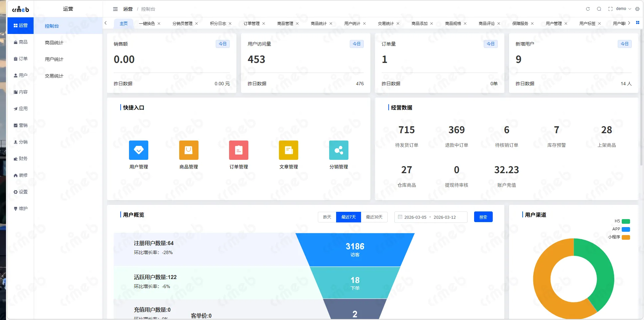Open the 商品管理 shortcut icon
This screenshot has width=644, height=320.
click(189, 150)
